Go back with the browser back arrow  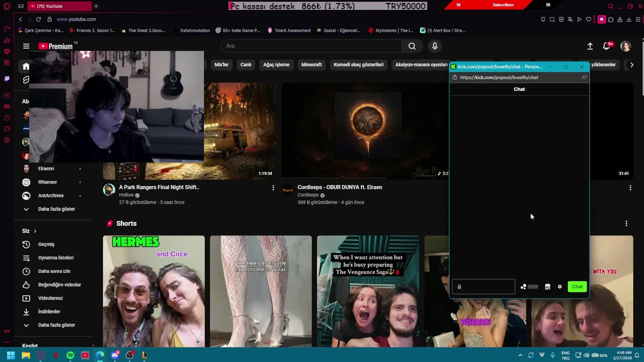(20, 19)
